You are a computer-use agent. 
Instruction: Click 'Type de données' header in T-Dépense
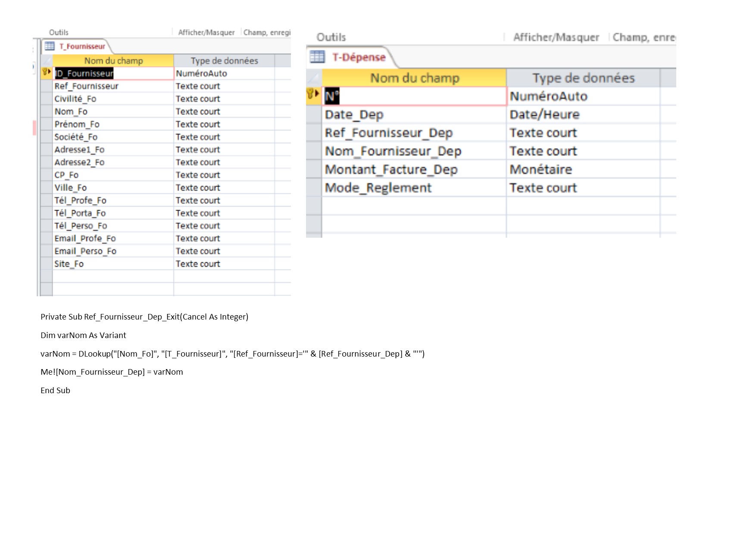click(583, 78)
